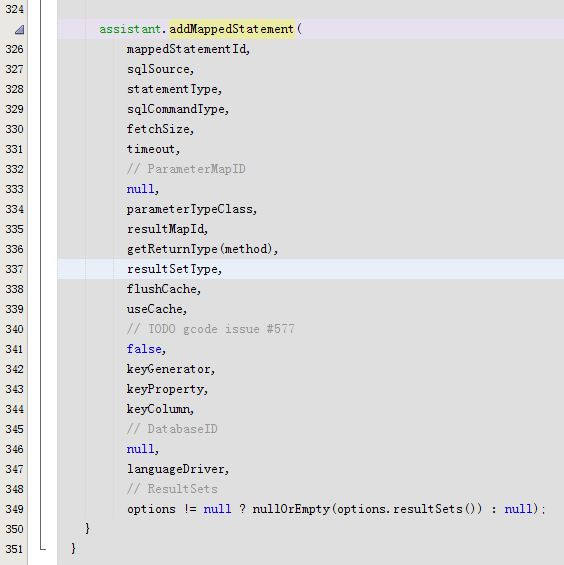Place cursor on the green assistant identifier
This screenshot has width=564, height=565.
tap(130, 29)
